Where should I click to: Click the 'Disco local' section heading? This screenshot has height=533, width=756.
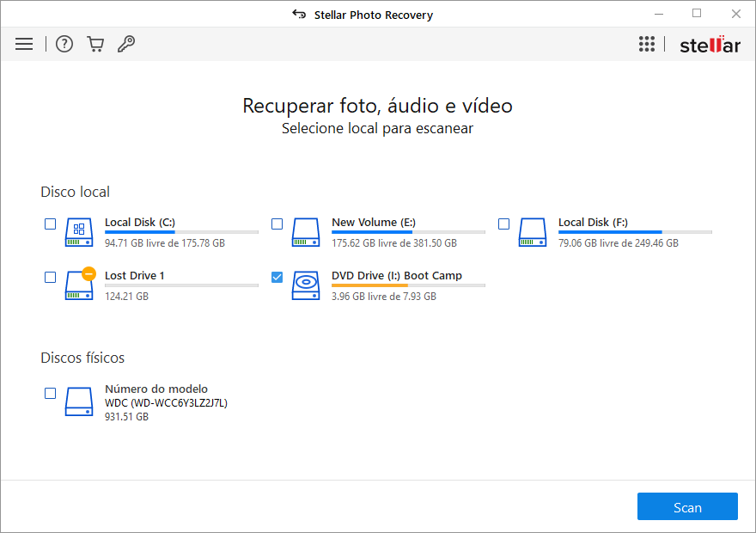pos(76,192)
